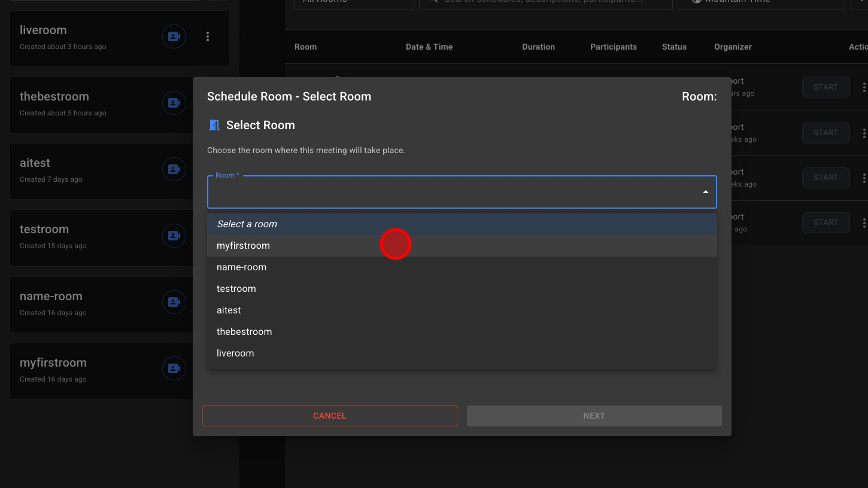Click testroom video camera icon
The width and height of the screenshot is (868, 488).
click(174, 236)
